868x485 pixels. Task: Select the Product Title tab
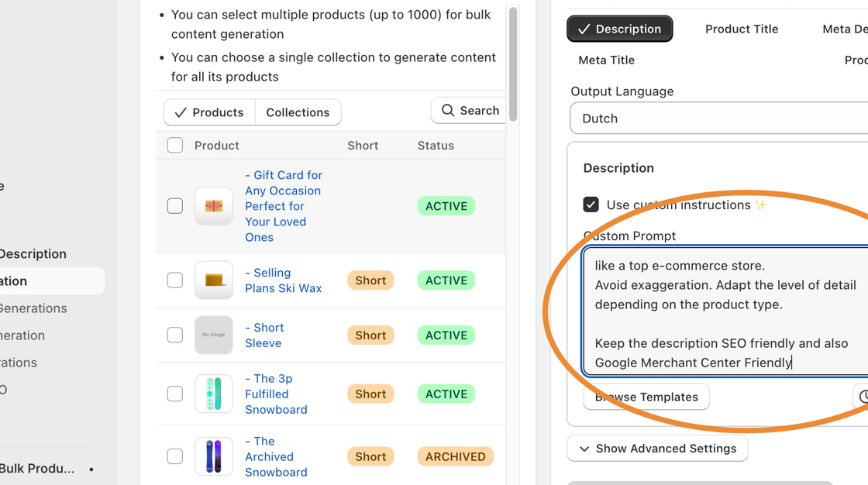pos(741,29)
